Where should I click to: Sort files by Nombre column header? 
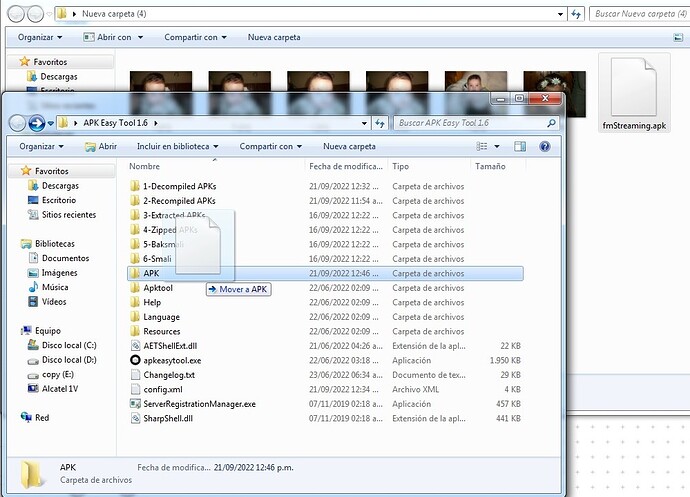pos(145,167)
